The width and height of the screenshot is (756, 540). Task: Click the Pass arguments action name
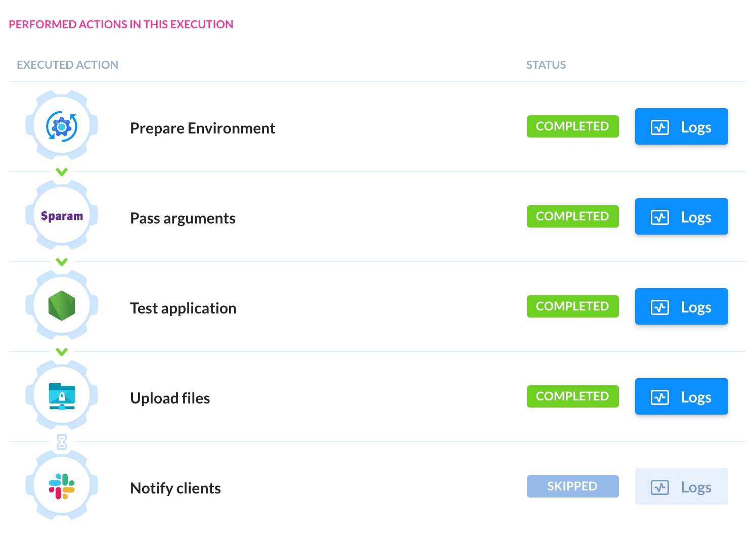183,218
